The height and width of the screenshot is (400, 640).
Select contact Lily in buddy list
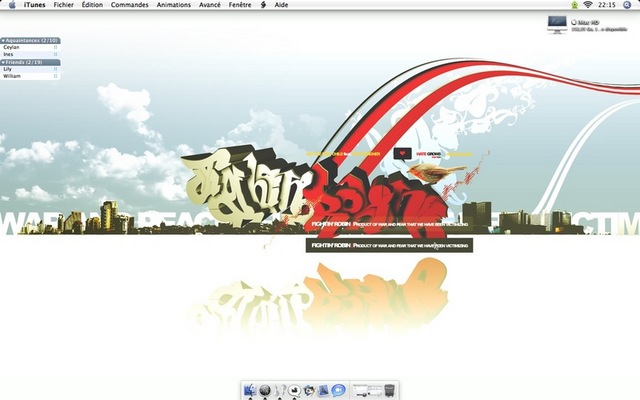tap(9, 69)
